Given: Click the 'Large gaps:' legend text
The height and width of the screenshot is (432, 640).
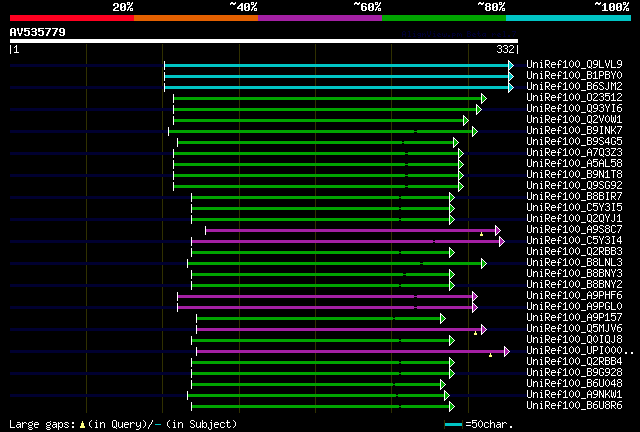Looking at the screenshot, I should 42,425.
